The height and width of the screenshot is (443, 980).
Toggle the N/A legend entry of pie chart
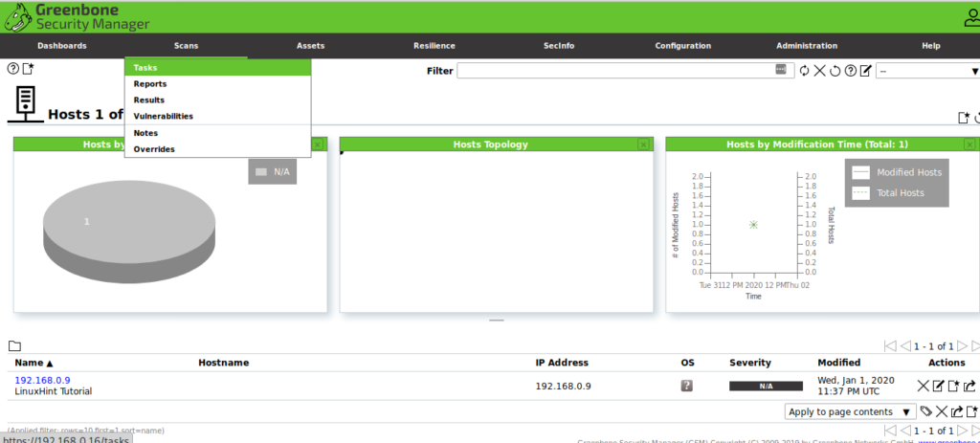coord(273,171)
